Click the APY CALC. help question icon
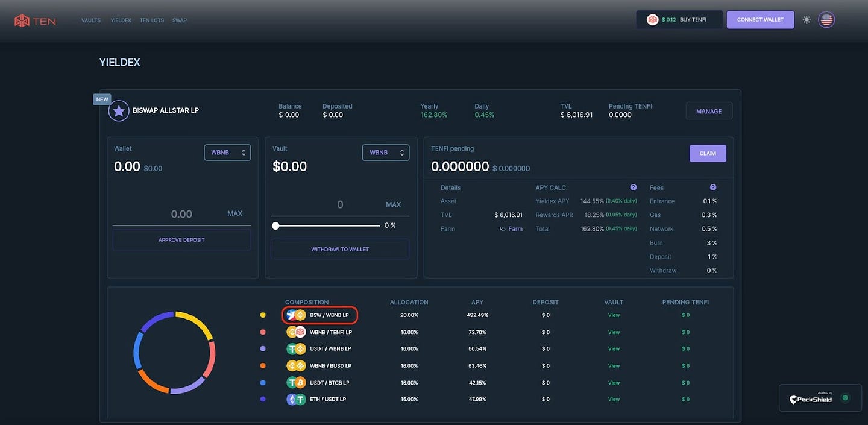Viewport: 868px width, 425px height. (x=634, y=187)
